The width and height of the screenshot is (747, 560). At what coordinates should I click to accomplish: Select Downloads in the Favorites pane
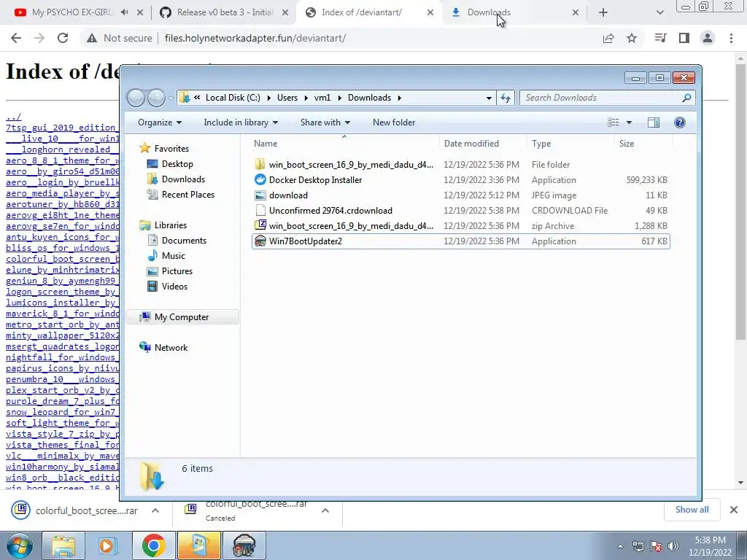pos(183,179)
